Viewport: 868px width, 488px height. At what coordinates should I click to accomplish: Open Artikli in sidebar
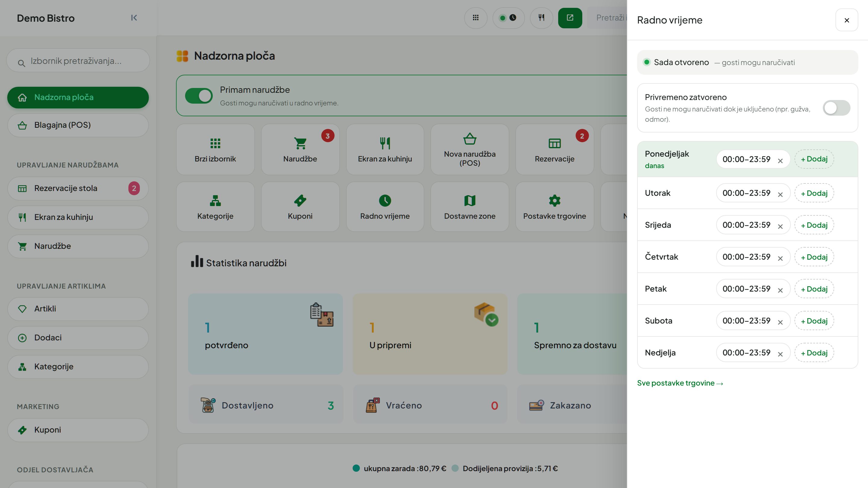(x=78, y=309)
